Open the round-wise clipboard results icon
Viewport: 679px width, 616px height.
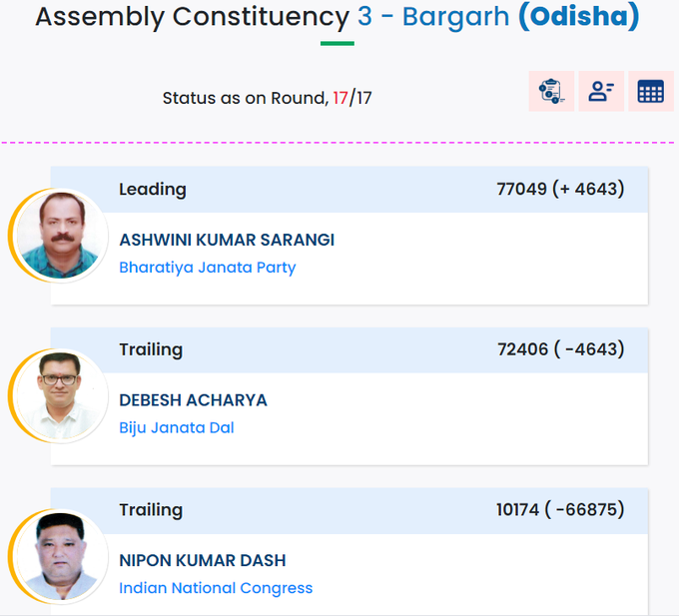click(x=551, y=91)
